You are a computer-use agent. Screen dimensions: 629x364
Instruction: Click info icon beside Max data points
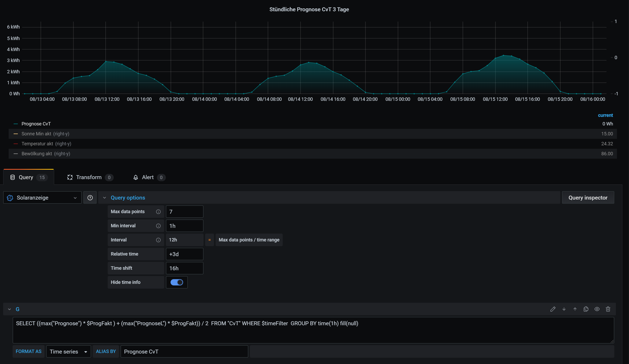tap(158, 212)
